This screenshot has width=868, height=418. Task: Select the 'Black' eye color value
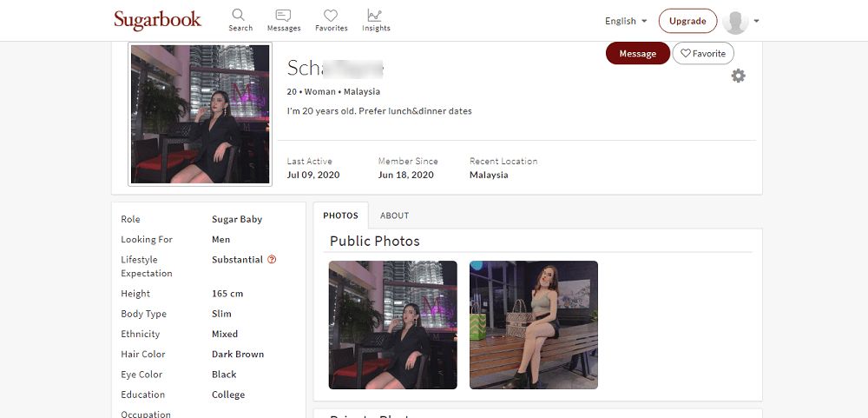click(x=224, y=375)
